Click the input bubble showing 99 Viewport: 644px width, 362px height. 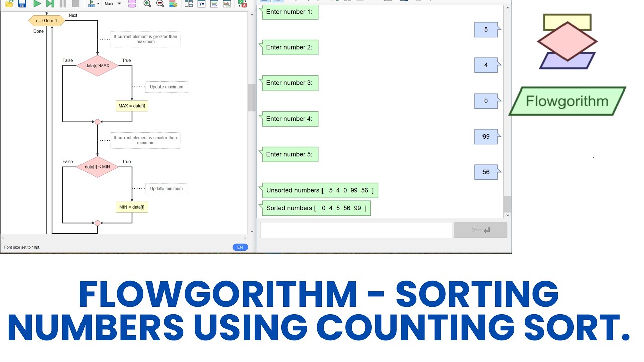click(487, 137)
